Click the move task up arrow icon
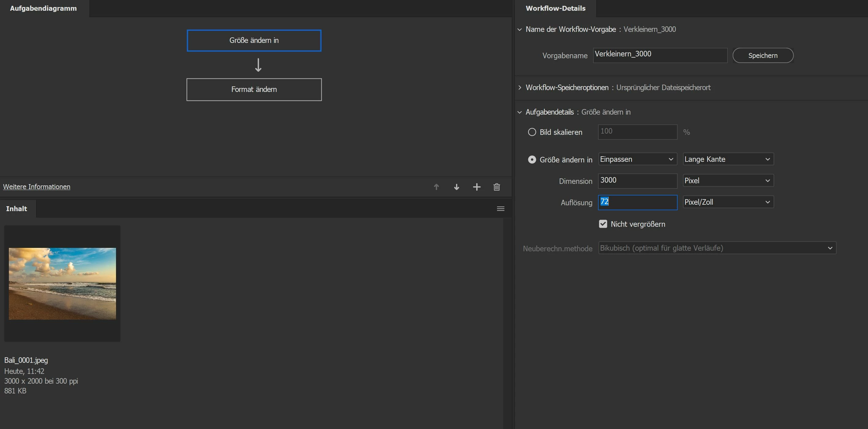 [x=436, y=187]
